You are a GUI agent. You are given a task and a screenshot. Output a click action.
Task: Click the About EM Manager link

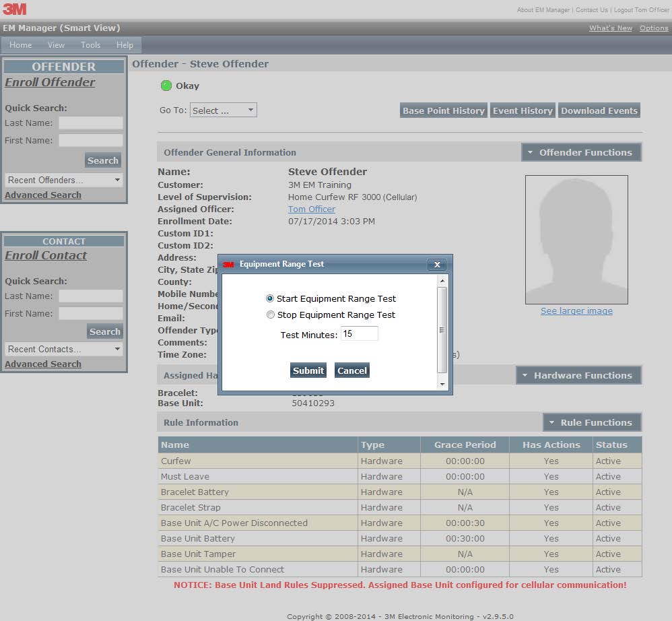pos(543,10)
